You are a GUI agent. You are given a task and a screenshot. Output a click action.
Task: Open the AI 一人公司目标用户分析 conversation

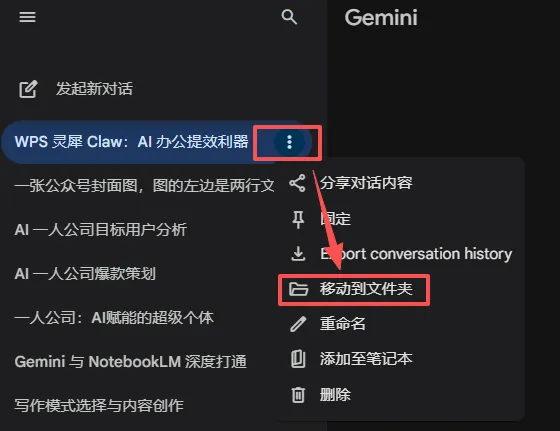100,230
